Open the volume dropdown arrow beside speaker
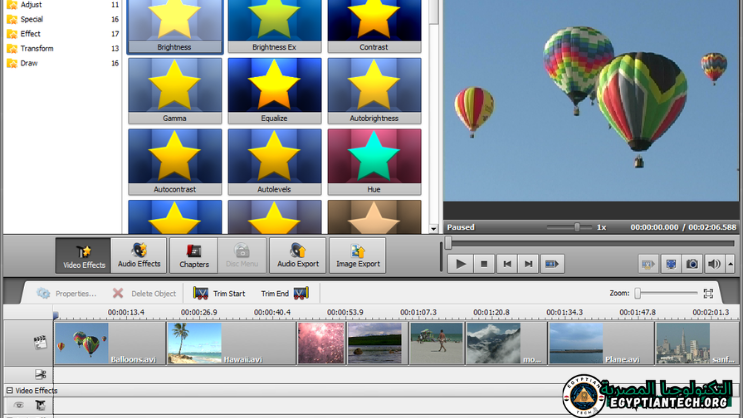The height and width of the screenshot is (418, 743). click(x=730, y=264)
